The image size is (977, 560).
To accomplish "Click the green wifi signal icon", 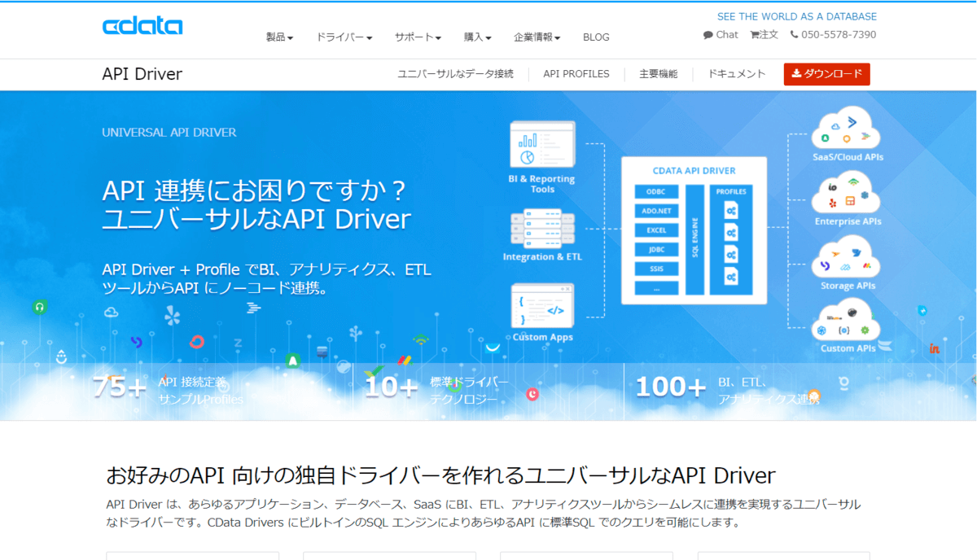I will [420, 339].
